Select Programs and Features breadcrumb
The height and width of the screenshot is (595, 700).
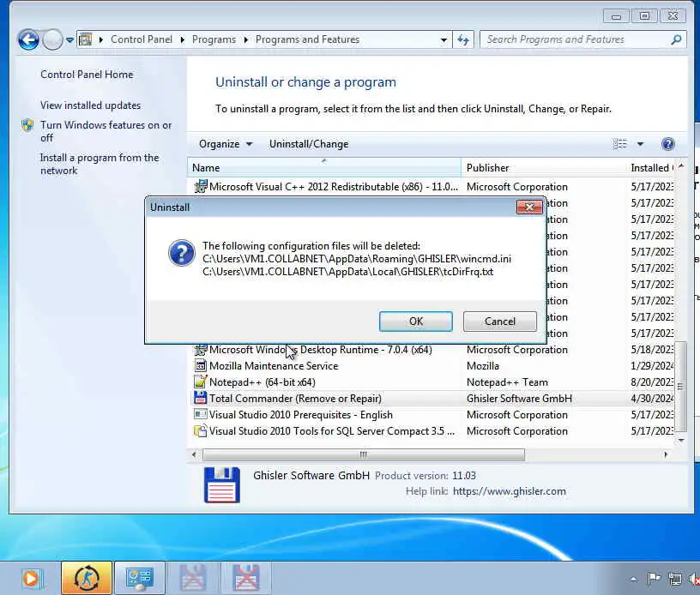pos(307,39)
